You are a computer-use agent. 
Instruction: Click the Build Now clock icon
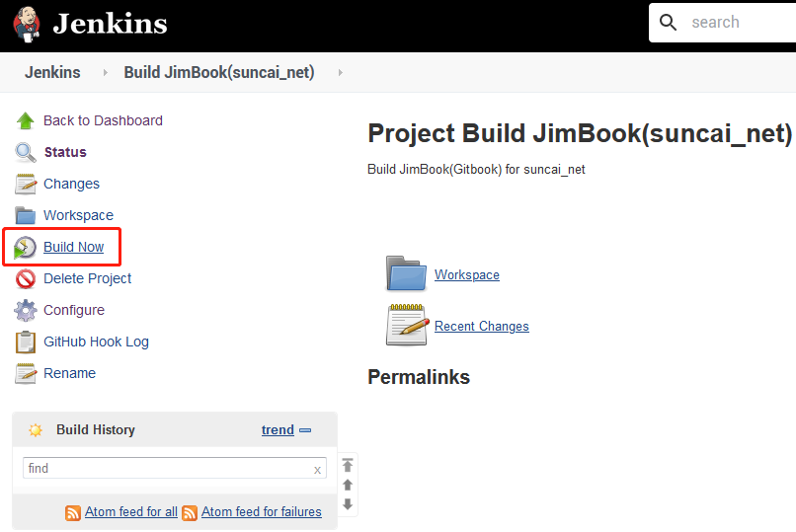coord(25,248)
